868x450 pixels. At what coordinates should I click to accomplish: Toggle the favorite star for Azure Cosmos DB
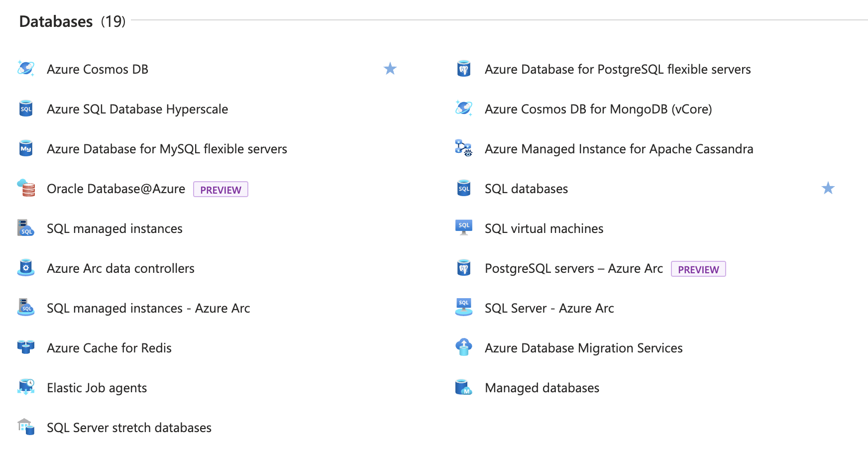point(390,69)
